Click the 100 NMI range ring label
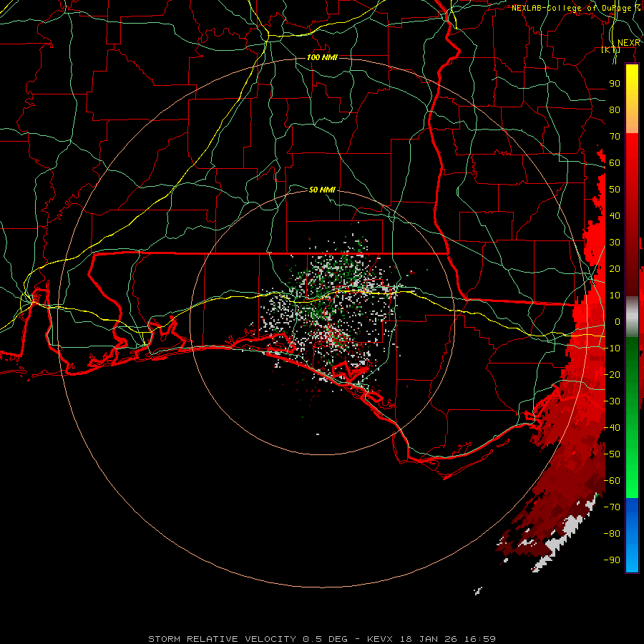Viewport: 644px width, 644px height. [323, 57]
